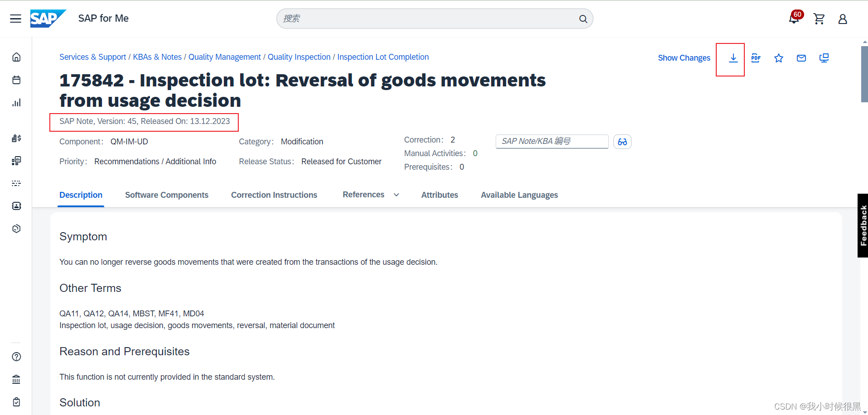Viewport: 868px width, 415px height.
Task: Share note via email icon
Action: click(801, 58)
